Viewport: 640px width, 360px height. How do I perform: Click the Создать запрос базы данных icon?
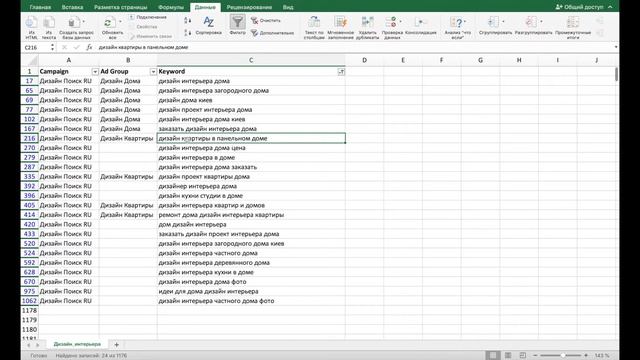pyautogui.click(x=74, y=22)
